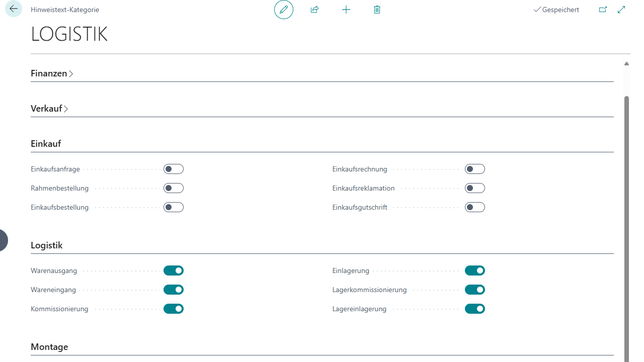Enable the Einkaufsanfrage toggle

[x=174, y=169]
